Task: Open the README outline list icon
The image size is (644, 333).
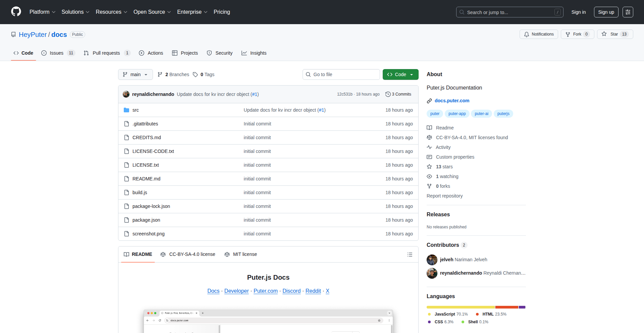Action: [x=410, y=255]
